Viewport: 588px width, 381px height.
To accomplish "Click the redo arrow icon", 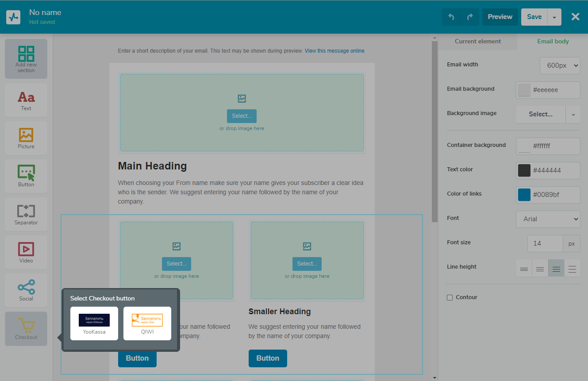I will (469, 17).
